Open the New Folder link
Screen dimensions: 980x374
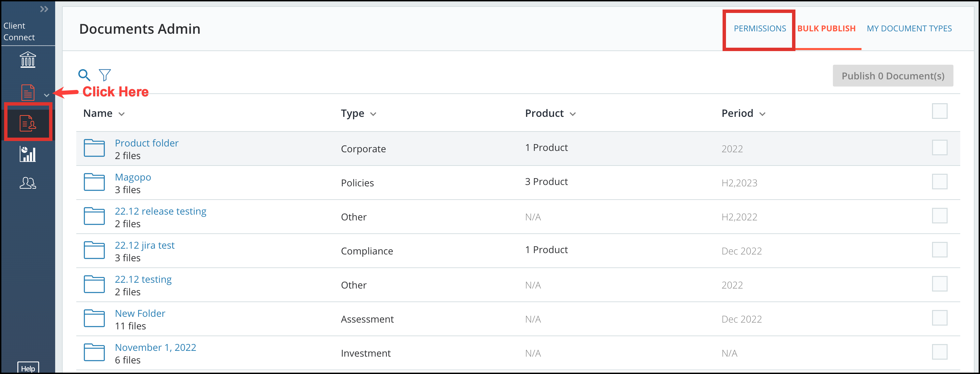coord(140,313)
